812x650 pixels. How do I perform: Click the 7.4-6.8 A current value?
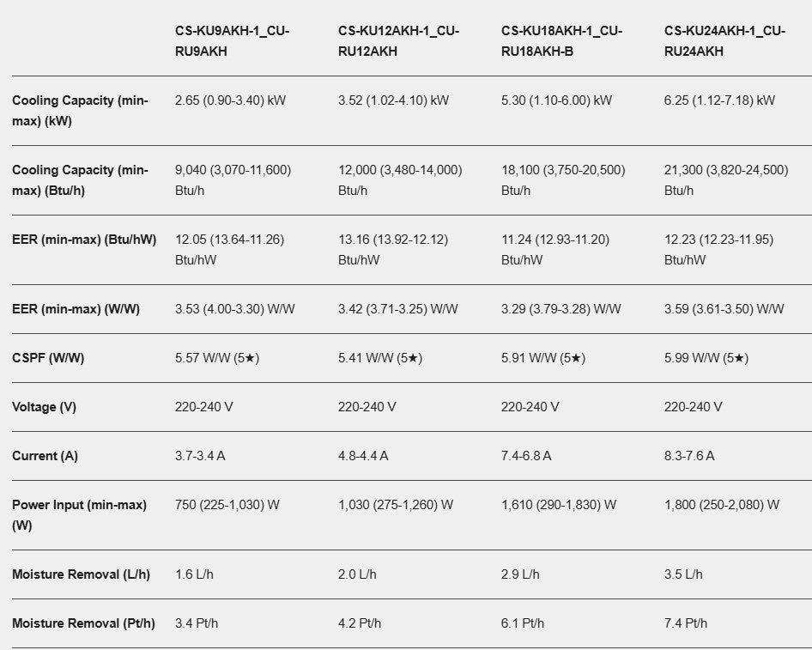click(x=526, y=456)
